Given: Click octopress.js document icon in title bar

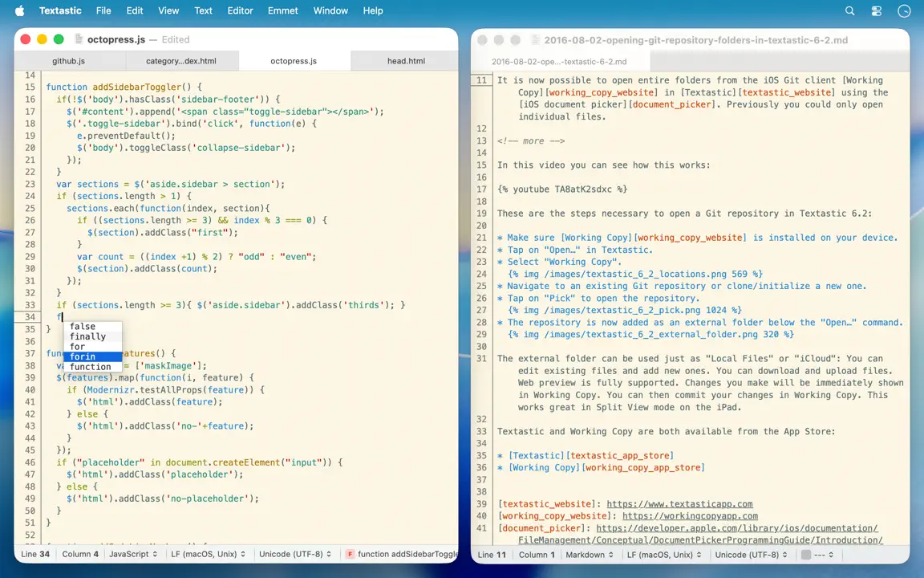Looking at the screenshot, I should click(78, 39).
